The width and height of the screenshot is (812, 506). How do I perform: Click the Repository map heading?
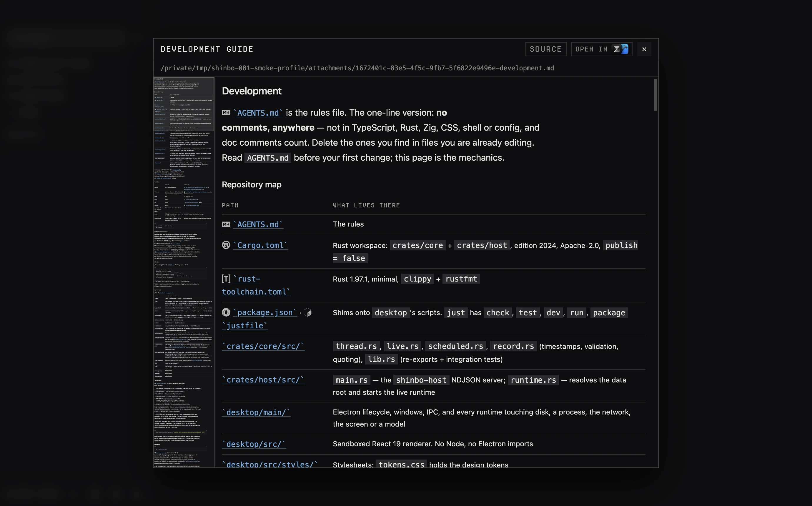[252, 185]
